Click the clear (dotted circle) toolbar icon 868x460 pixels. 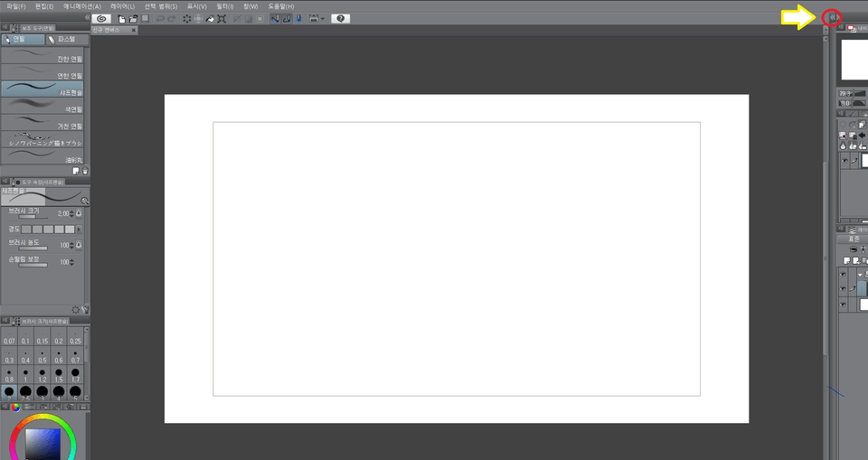tap(187, 19)
